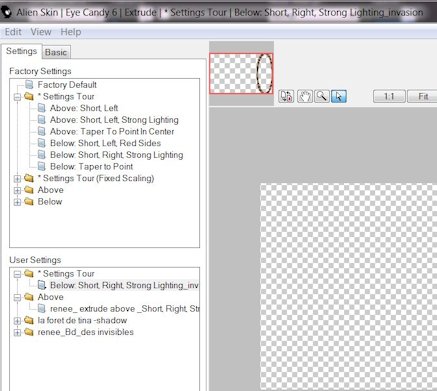Select preset Above: Short, Left
Image resolution: width=437 pixels, height=391 pixels.
(x=84, y=108)
